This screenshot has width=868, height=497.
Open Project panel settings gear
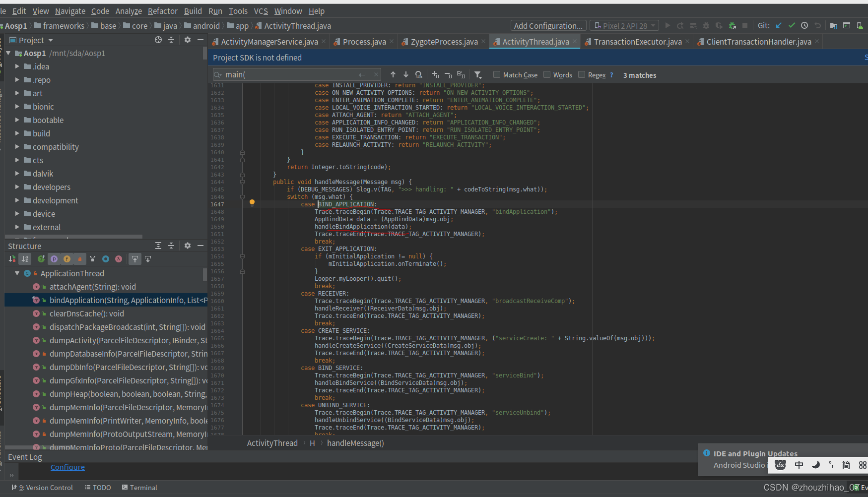188,40
